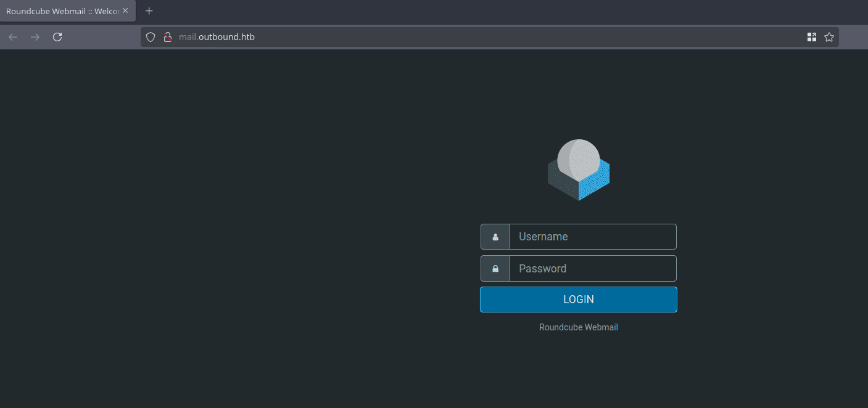
Task: Reload the Roundcube login page
Action: tap(57, 37)
